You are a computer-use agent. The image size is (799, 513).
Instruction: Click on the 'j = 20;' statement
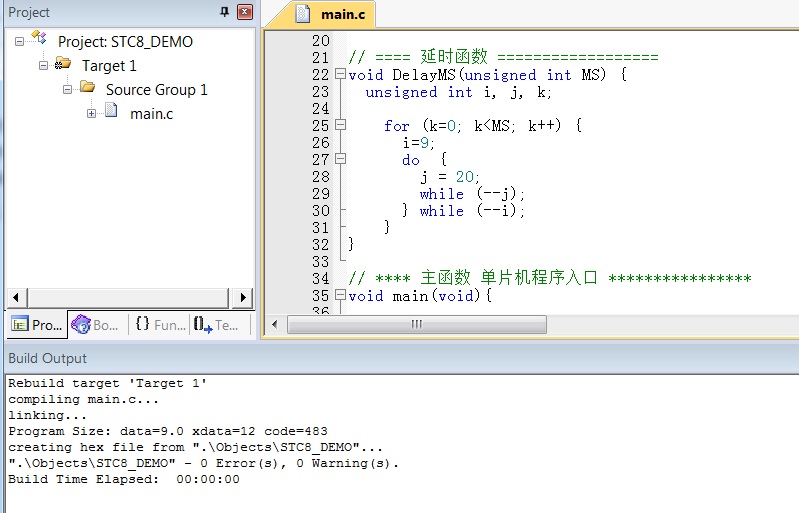tap(450, 177)
